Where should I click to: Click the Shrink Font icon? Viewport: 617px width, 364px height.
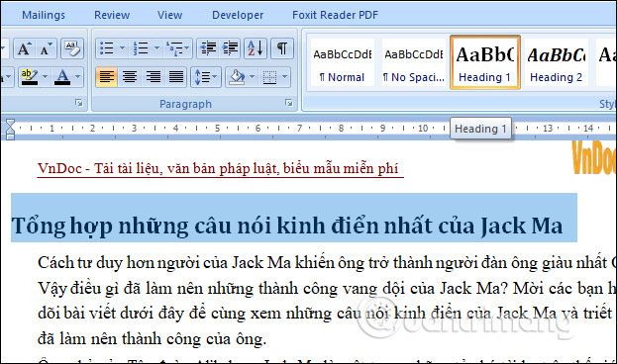point(46,48)
